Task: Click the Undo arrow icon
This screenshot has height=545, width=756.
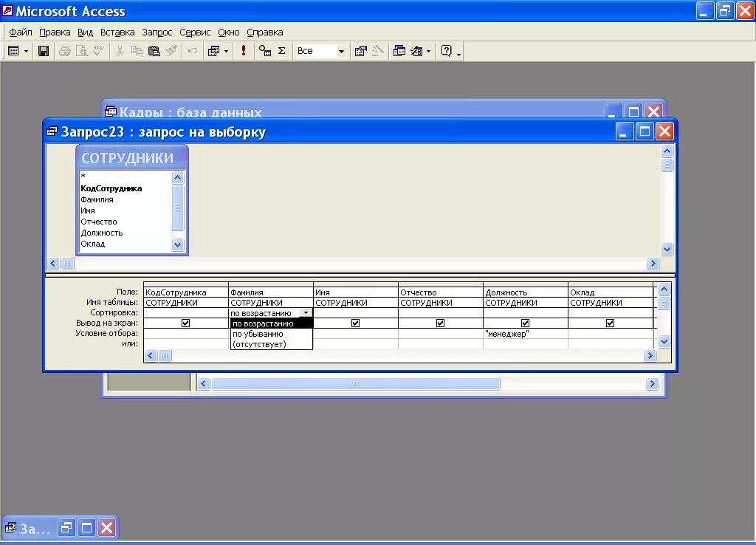Action: pos(193,51)
